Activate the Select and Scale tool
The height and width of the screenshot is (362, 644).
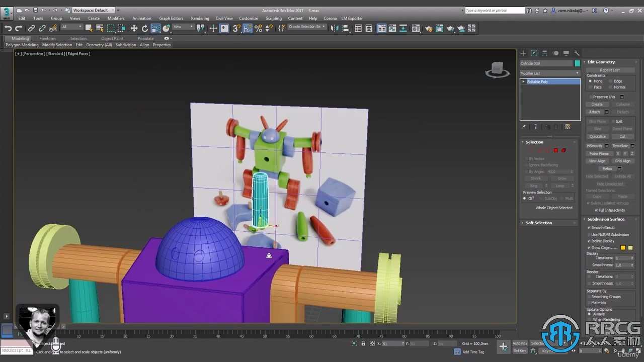point(156,29)
